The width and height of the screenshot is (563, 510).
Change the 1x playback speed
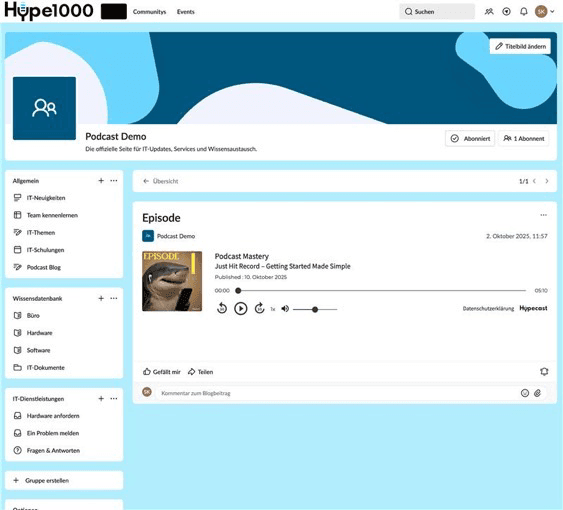[273, 309]
